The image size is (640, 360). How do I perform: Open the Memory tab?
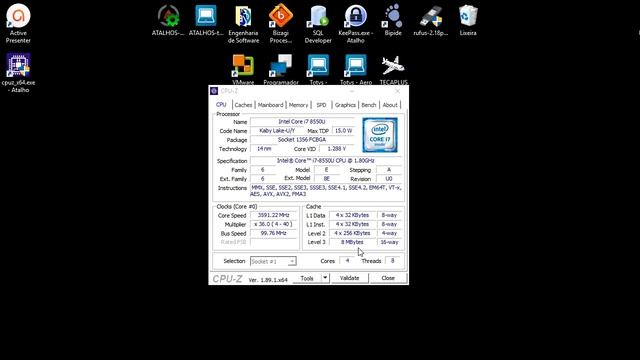[298, 105]
